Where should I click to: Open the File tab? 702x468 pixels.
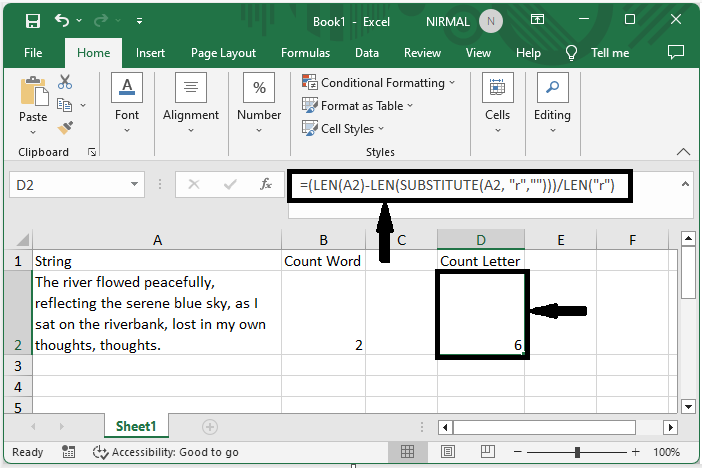click(x=33, y=53)
